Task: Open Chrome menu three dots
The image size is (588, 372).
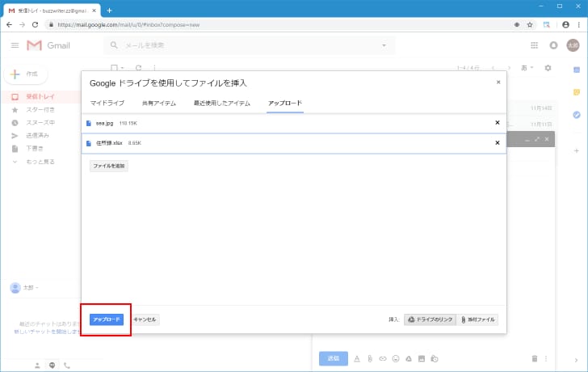Action: (579, 25)
